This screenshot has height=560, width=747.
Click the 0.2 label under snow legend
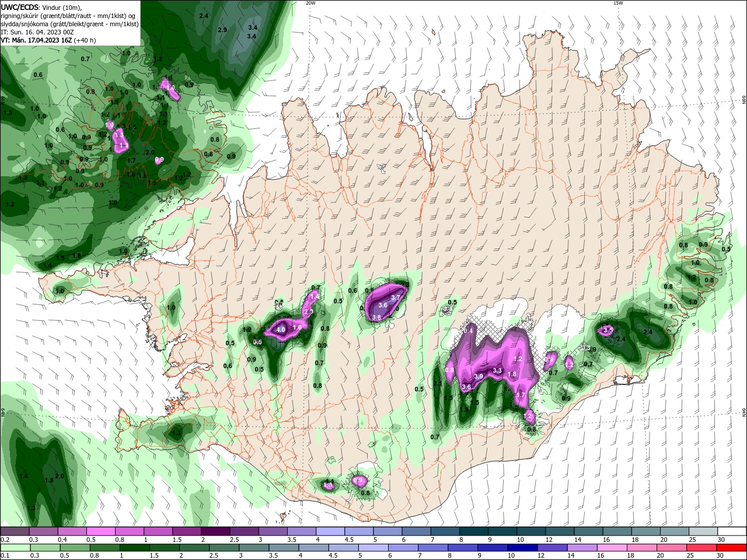pos(4,540)
